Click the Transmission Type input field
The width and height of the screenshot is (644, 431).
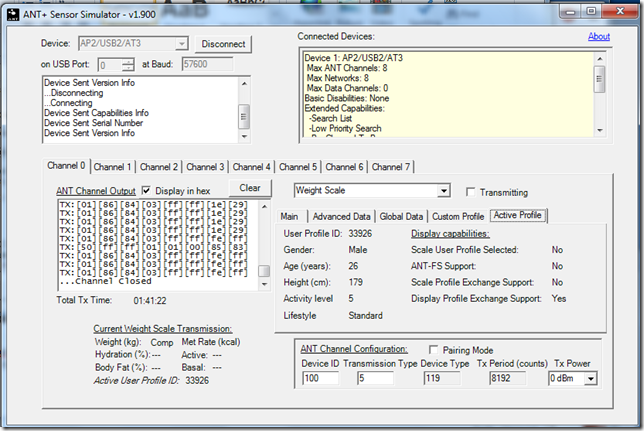(x=383, y=379)
